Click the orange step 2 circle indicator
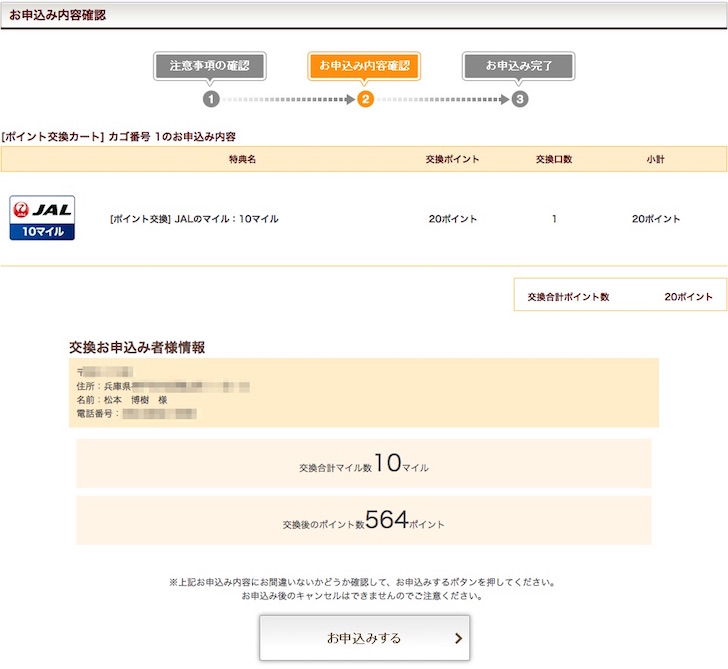Screen dimensions: 728x669 [x=365, y=99]
